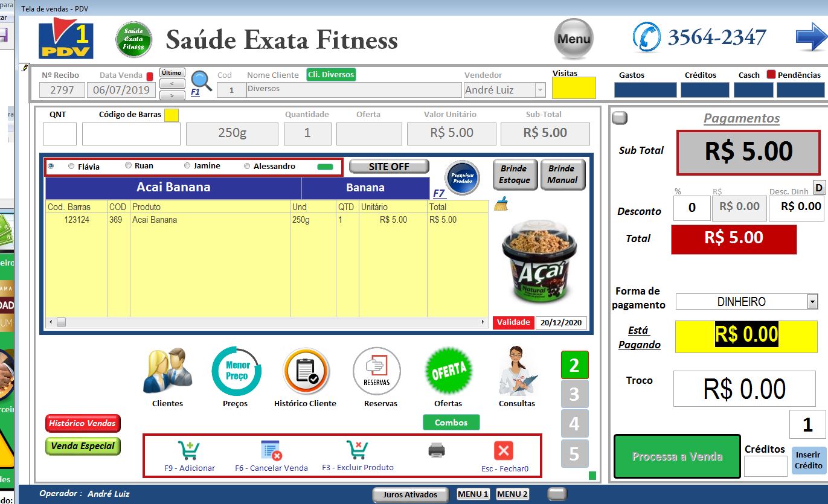Image resolution: width=828 pixels, height=504 pixels.
Task: Click the Código de Barras input field
Action: pos(131,134)
